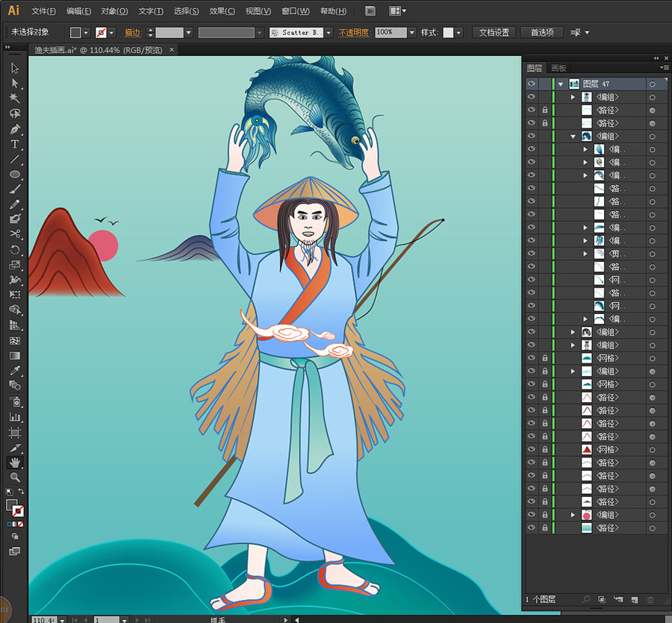Select the Mesh tool
This screenshot has height=623, width=672.
tap(15, 341)
